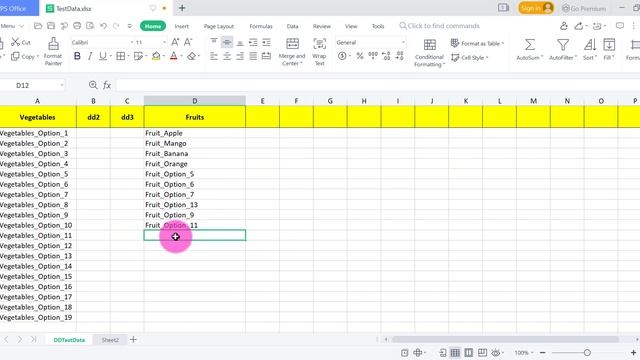Screen dimensions: 640x360
Task: Open the Formulas tab
Action: tap(261, 26)
